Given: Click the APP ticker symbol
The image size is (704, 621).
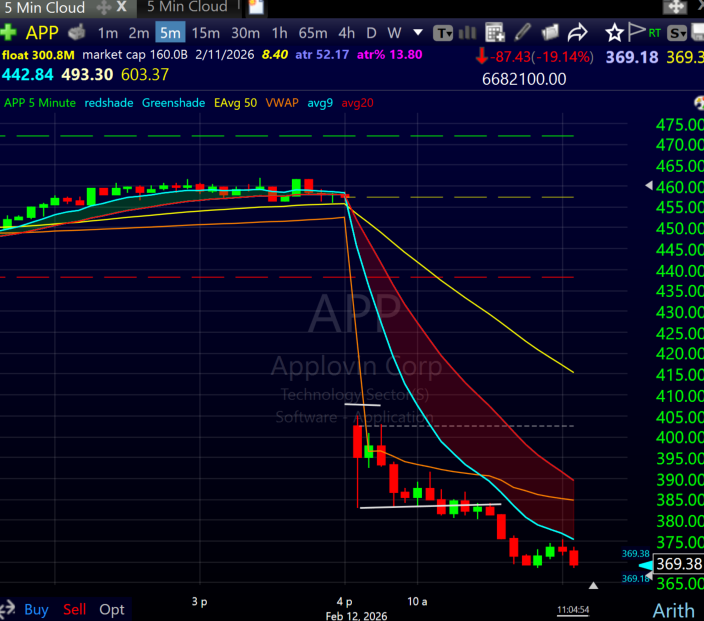Looking at the screenshot, I should [x=42, y=33].
